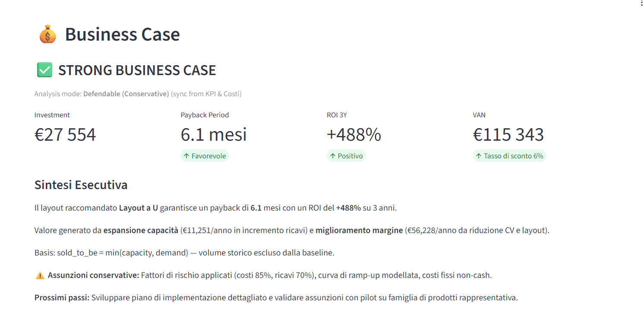Click the Analysis mode caption

point(138,94)
